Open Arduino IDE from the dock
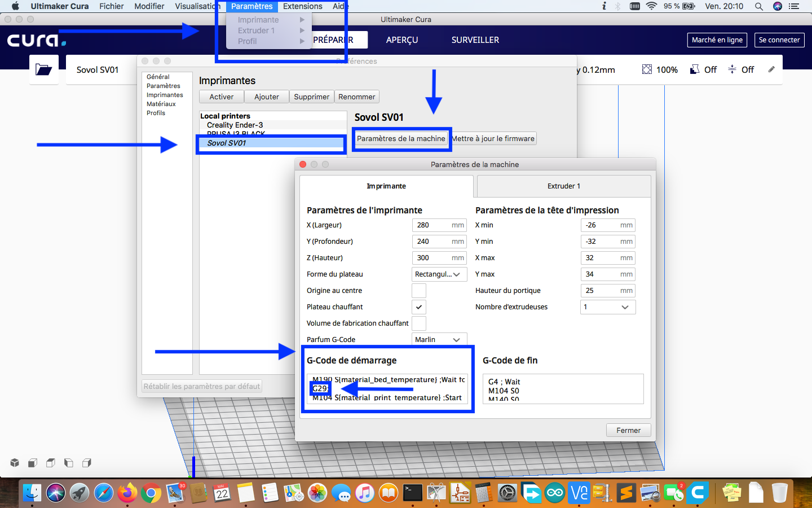The width and height of the screenshot is (812, 508). [555, 493]
